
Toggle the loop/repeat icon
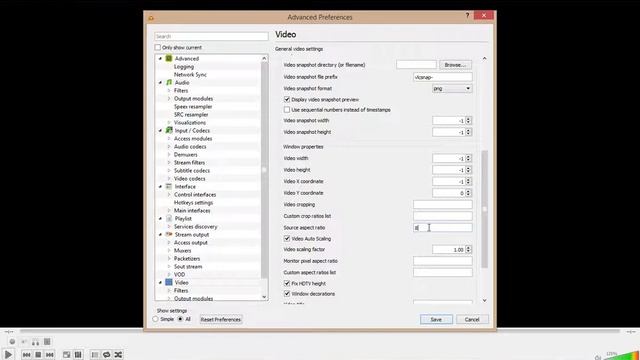tap(107, 355)
